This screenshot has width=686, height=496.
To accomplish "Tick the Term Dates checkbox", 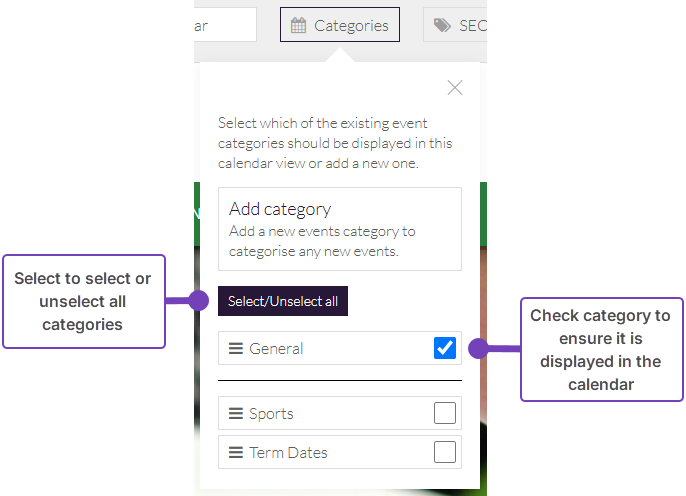I will [445, 452].
